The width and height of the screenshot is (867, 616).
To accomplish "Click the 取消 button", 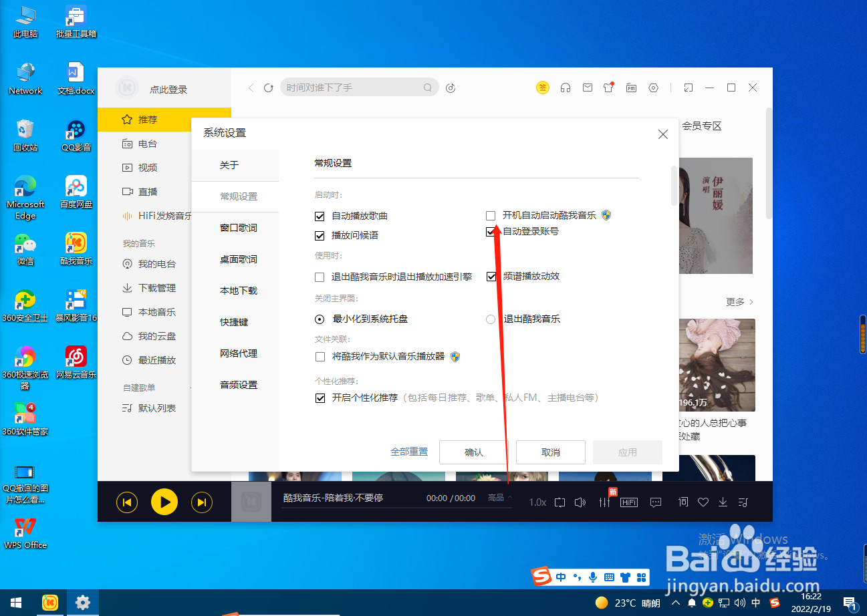I will tap(551, 452).
